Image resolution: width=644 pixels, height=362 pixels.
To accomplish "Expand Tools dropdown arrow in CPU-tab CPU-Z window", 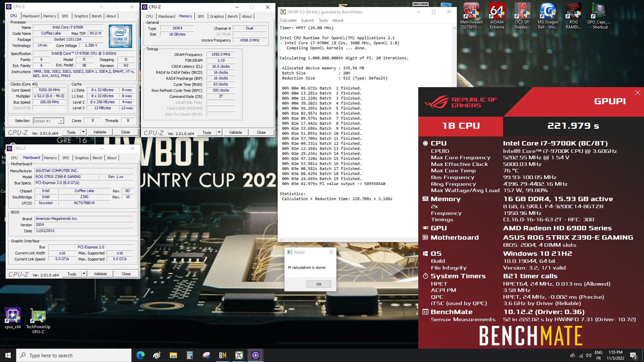I will click(x=84, y=132).
